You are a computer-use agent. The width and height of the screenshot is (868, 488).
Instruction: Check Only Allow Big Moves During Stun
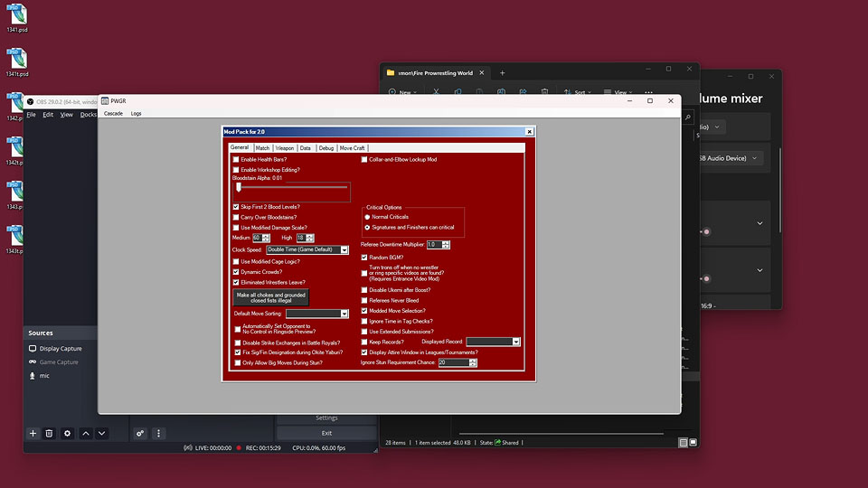point(238,363)
